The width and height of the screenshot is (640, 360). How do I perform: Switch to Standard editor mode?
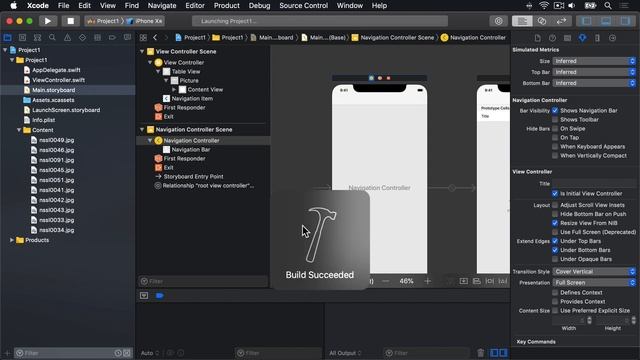(522, 21)
